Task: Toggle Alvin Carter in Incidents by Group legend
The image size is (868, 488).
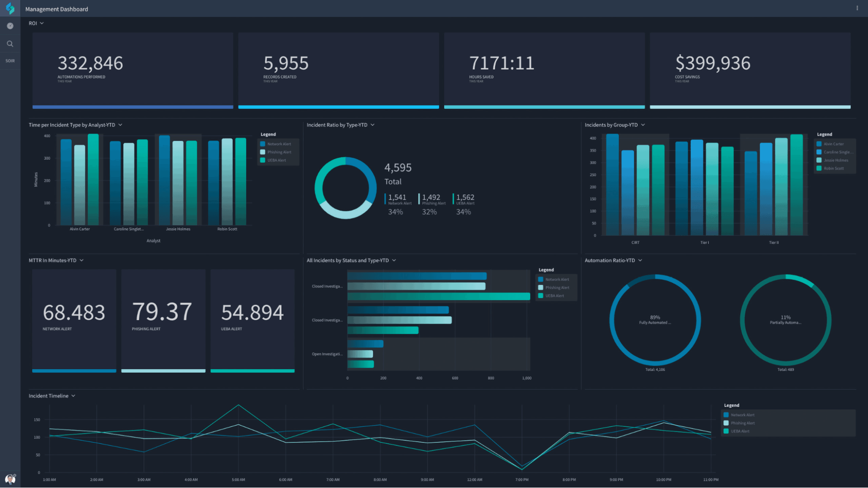Action: pyautogui.click(x=833, y=144)
